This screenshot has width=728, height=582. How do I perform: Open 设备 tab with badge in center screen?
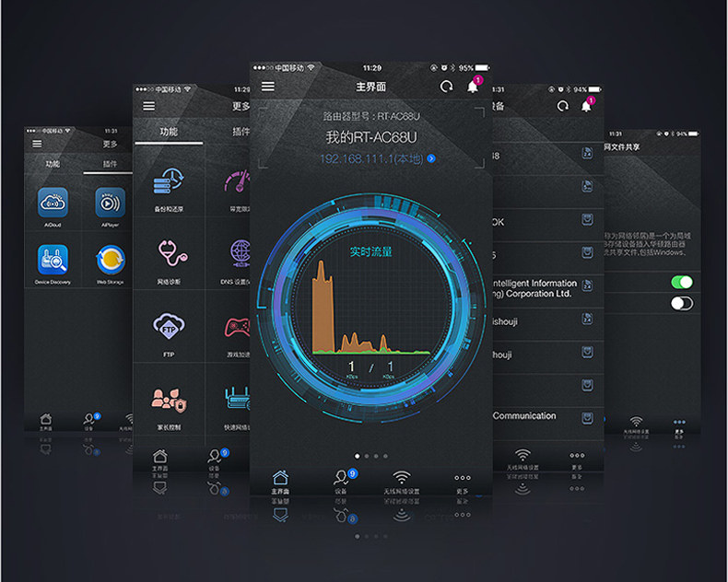pos(341,483)
